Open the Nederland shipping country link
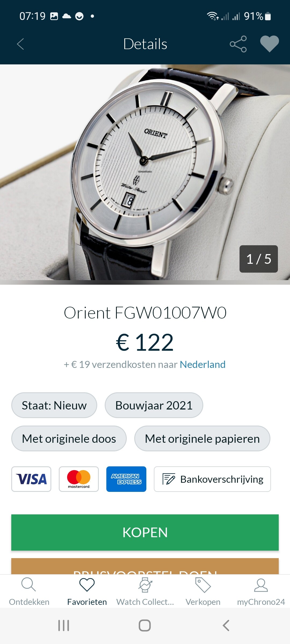 (202, 364)
